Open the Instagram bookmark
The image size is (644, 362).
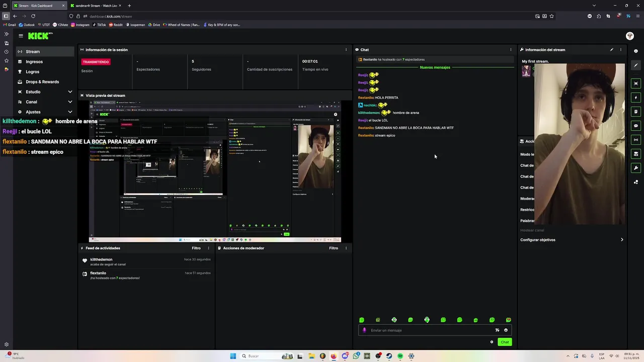pos(80,25)
